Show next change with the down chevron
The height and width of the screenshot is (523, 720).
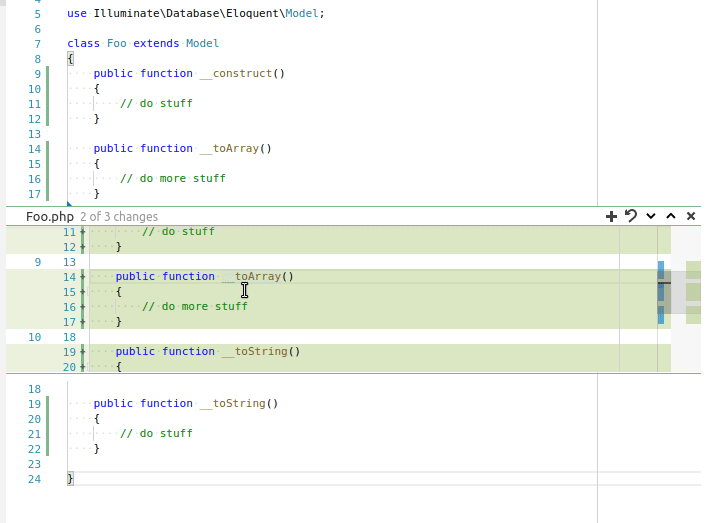tap(651, 216)
